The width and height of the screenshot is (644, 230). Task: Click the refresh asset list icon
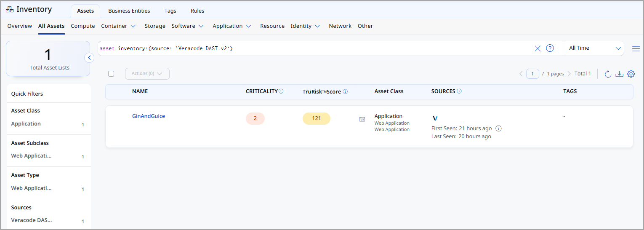coord(607,74)
